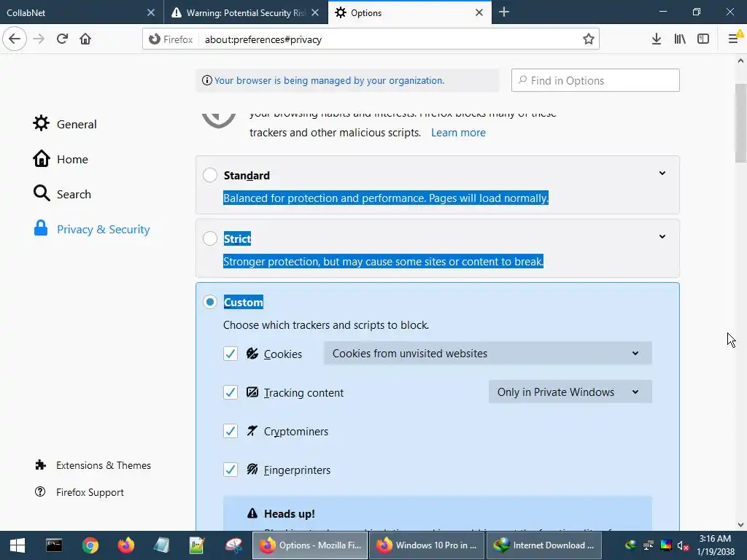Image resolution: width=747 pixels, height=560 pixels.
Task: Close the CollabNet tab
Action: (x=150, y=13)
